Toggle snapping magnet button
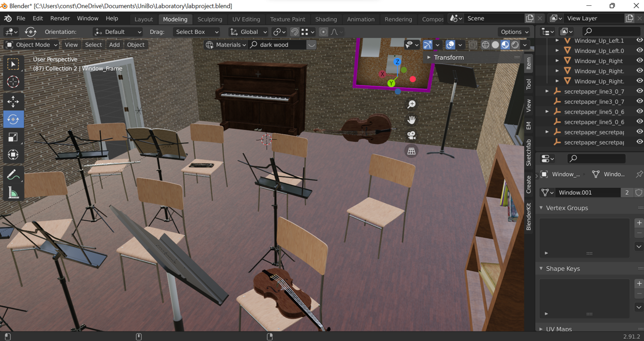Screen dimensions: 644x341 pos(295,32)
